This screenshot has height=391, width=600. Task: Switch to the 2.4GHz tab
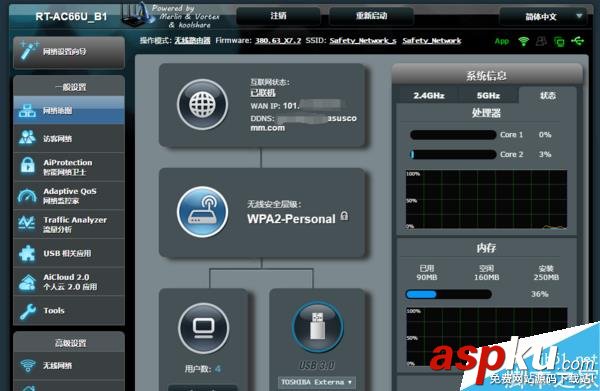point(429,96)
